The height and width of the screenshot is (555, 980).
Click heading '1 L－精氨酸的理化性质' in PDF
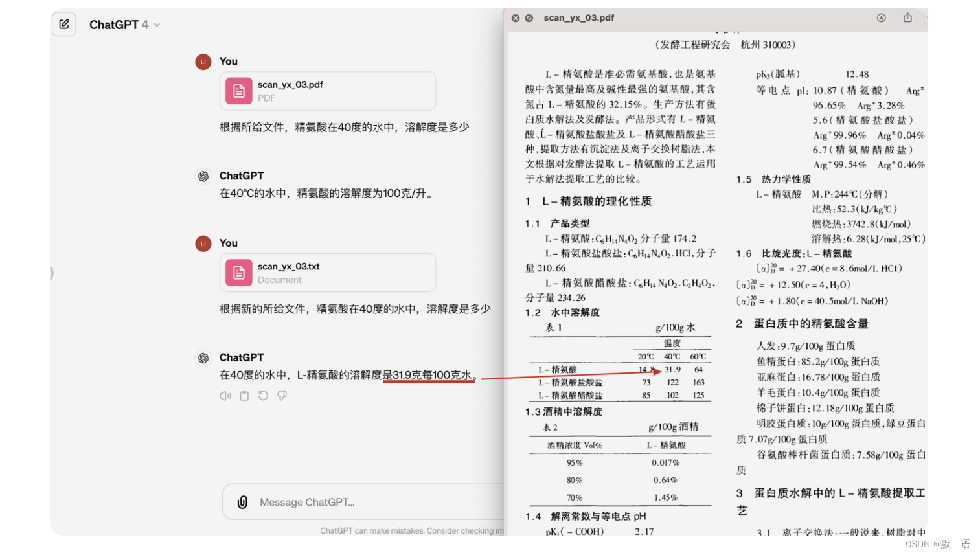coord(589,201)
